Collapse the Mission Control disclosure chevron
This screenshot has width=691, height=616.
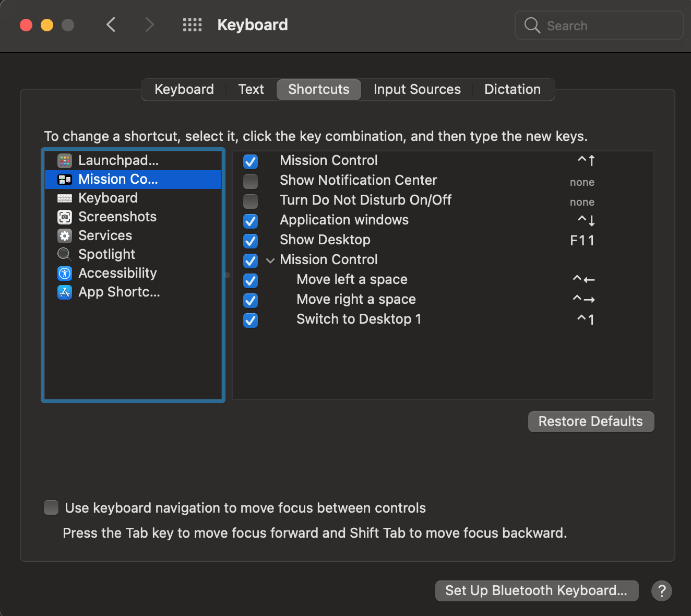coord(270,260)
